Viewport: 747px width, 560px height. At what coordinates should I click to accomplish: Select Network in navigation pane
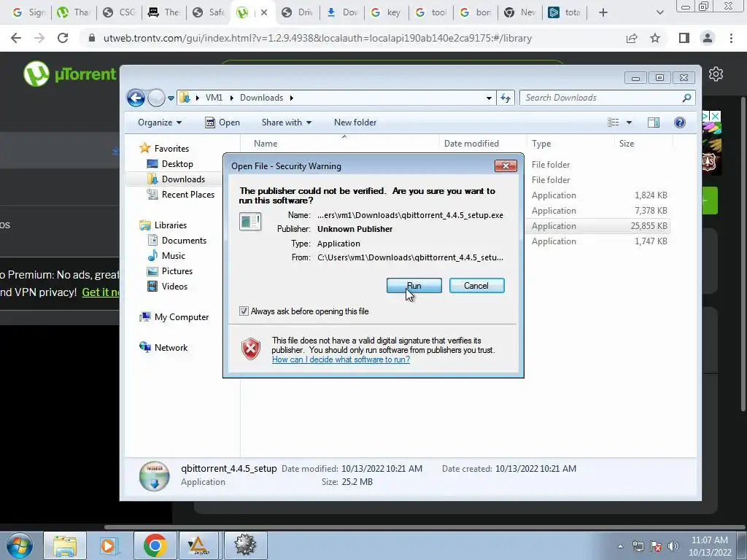(x=163, y=348)
